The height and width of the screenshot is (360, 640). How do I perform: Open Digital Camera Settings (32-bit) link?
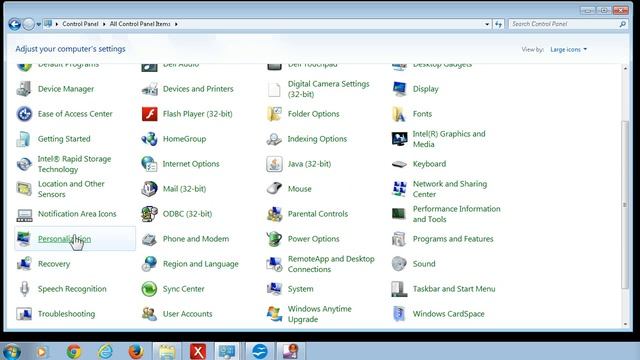[329, 89]
